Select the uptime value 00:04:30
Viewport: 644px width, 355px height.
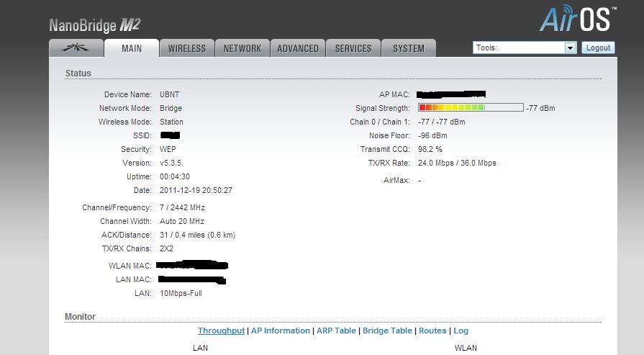[175, 176]
